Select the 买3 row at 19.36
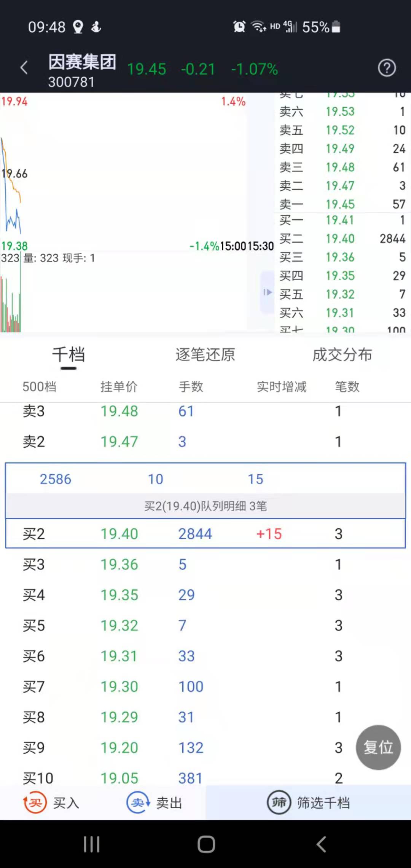The image size is (411, 868). 205,564
